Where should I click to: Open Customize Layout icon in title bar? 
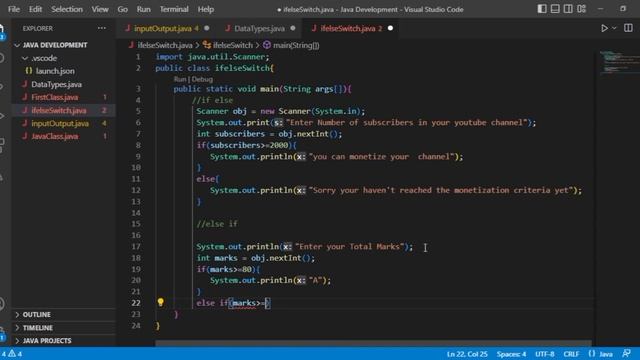click(x=582, y=9)
